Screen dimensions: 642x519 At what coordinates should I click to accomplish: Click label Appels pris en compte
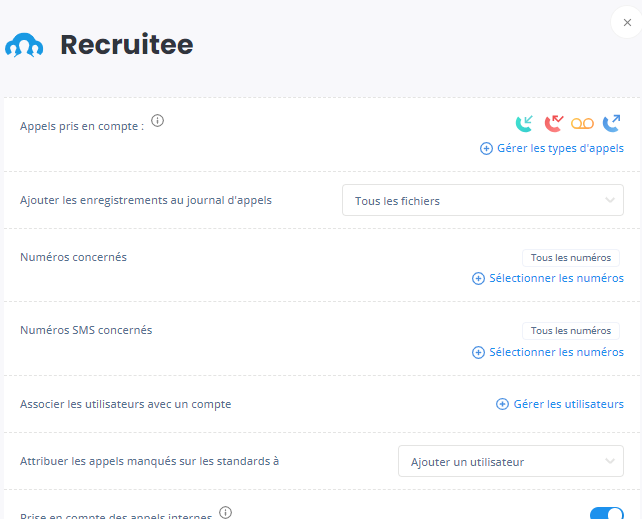tap(82, 126)
